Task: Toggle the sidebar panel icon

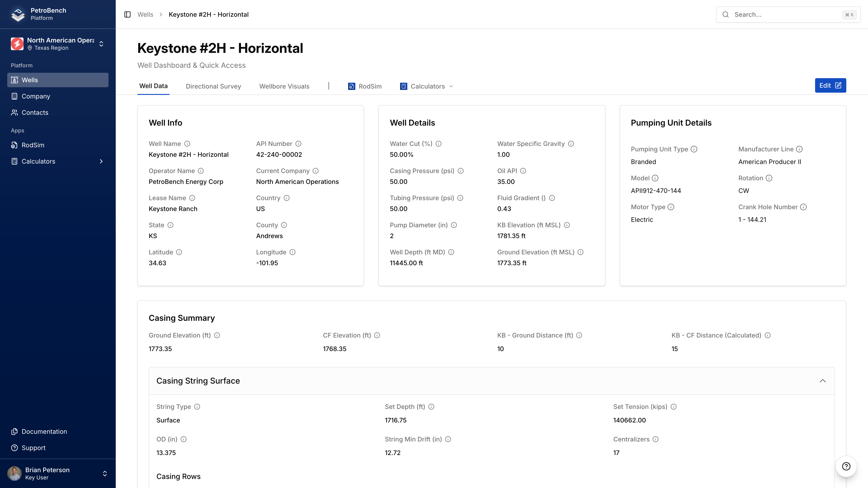Action: click(x=127, y=14)
